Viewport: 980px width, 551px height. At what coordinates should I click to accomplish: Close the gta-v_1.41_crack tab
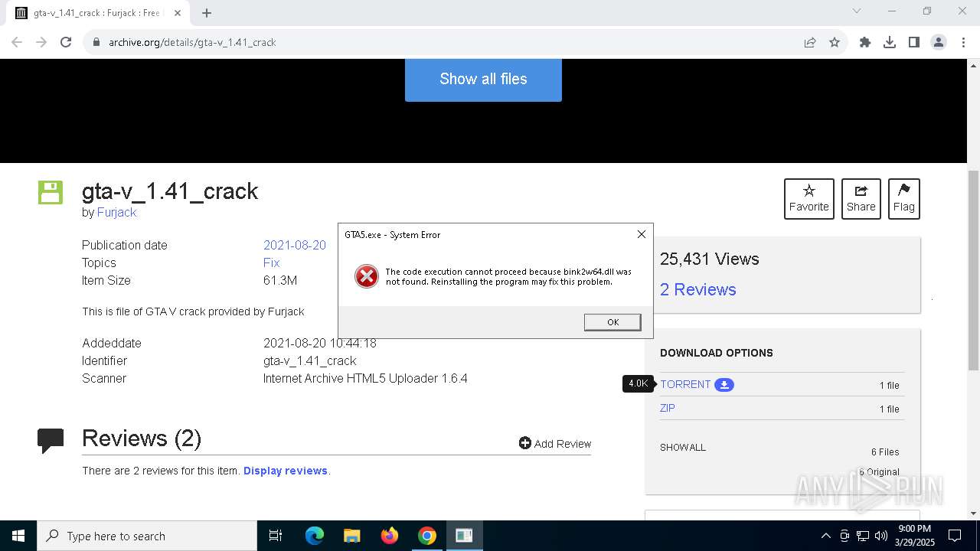click(178, 13)
